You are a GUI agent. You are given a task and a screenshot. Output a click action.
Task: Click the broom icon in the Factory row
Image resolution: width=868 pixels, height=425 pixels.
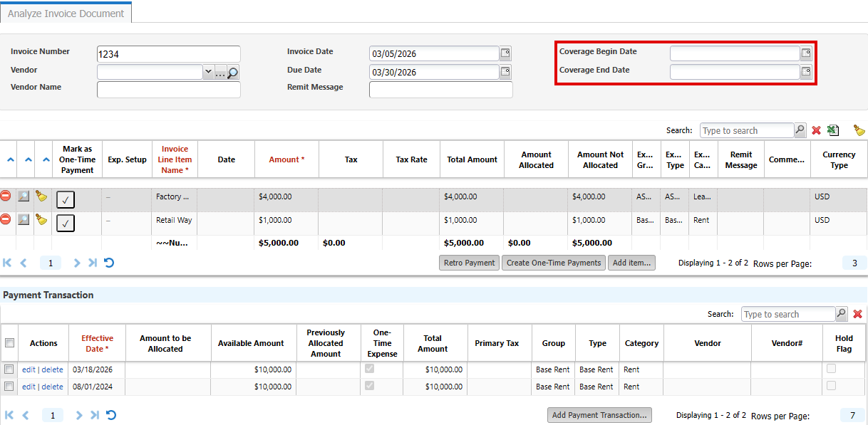point(41,196)
